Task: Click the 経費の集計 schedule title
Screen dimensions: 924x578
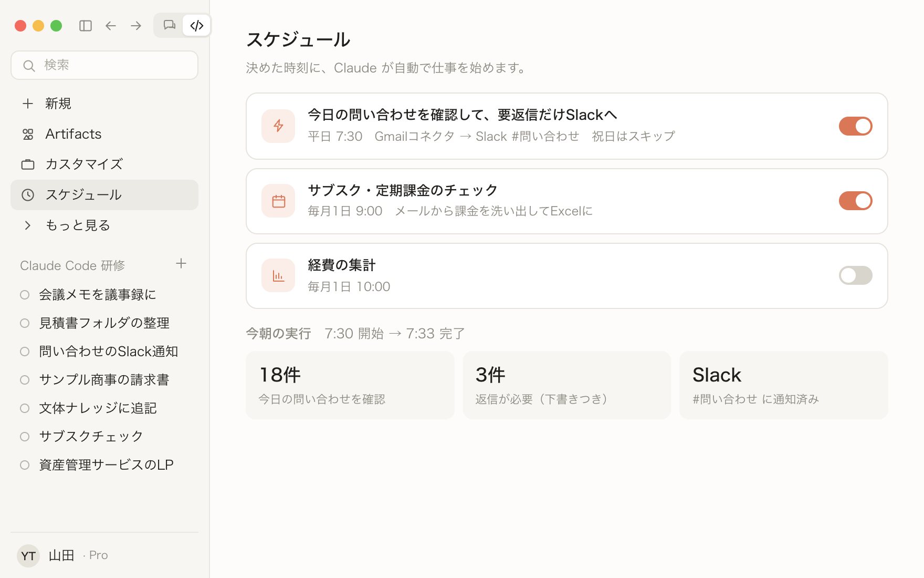Action: tap(342, 265)
